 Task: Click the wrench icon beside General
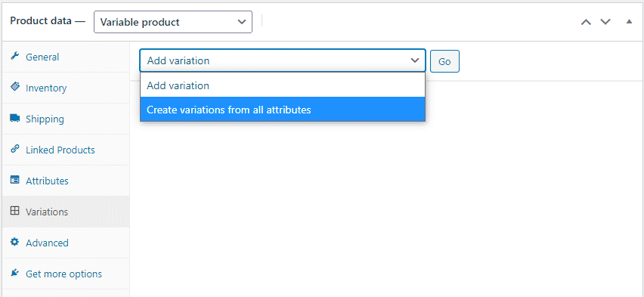(15, 56)
